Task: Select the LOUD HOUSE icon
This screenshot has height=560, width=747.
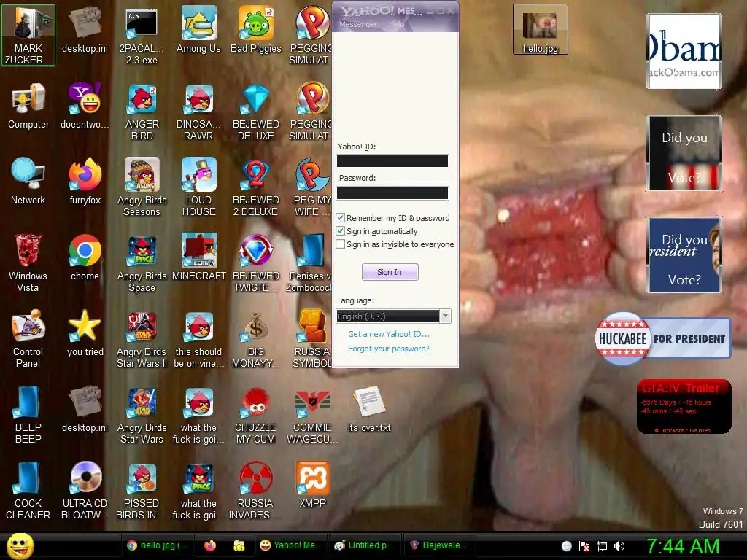Action: [198, 187]
